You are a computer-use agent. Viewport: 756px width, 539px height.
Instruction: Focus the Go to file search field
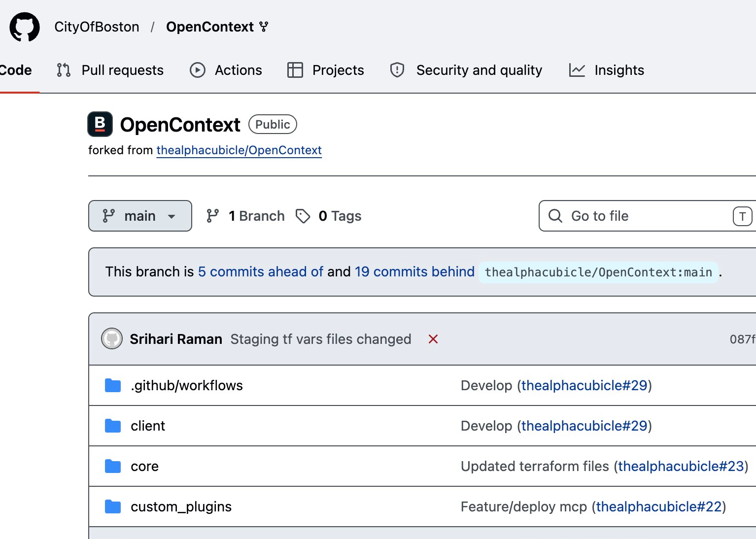(647, 216)
